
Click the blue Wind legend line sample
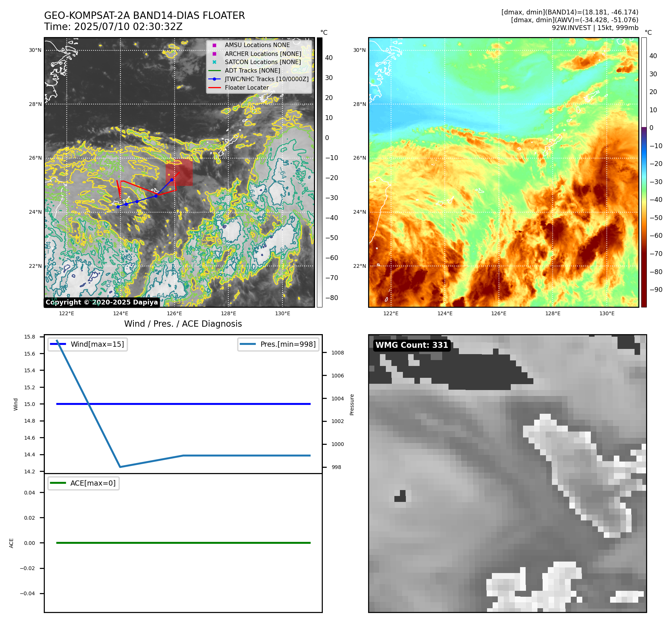pyautogui.click(x=58, y=344)
